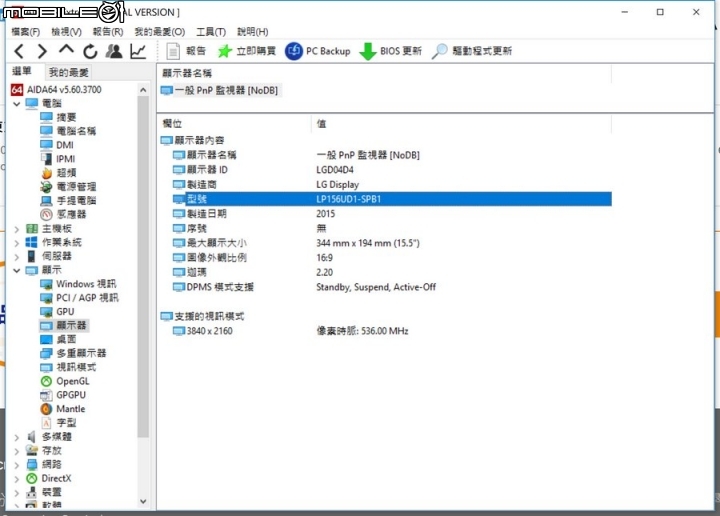Screen dimensions: 720x516
Task: Click the sidebar scrollbar down arrow
Action: click(143, 502)
